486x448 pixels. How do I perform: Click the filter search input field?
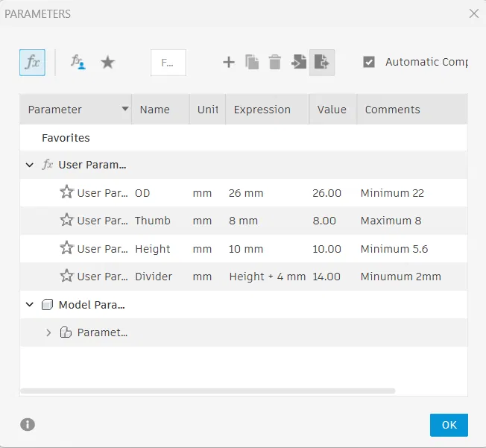(168, 63)
